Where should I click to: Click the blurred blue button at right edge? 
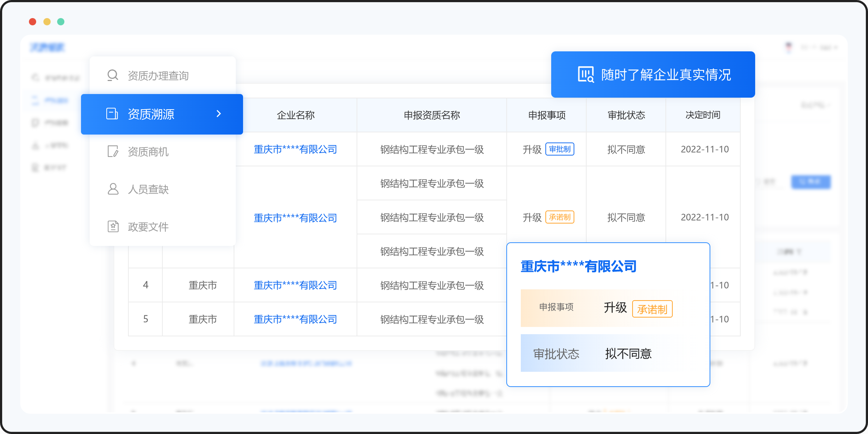point(811,182)
